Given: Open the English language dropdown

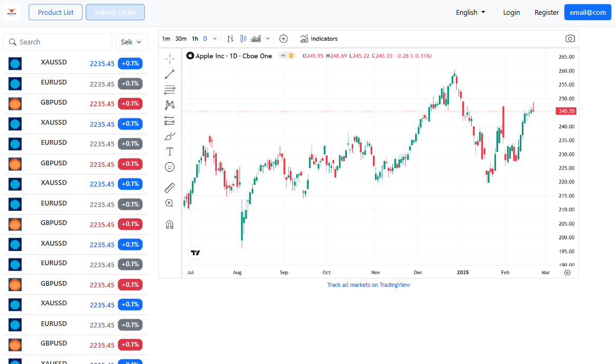Looking at the screenshot, I should (470, 12).
